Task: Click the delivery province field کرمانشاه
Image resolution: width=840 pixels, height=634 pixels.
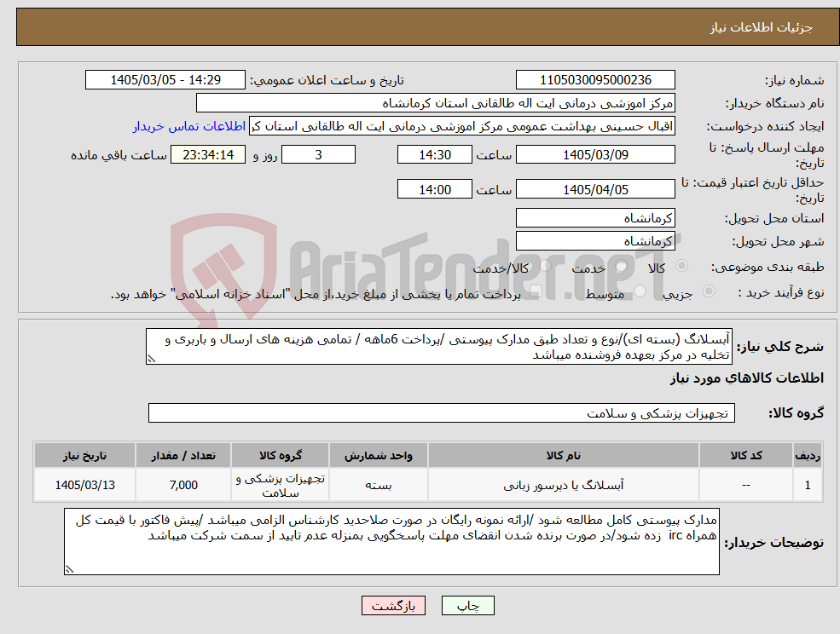Action: [x=595, y=218]
